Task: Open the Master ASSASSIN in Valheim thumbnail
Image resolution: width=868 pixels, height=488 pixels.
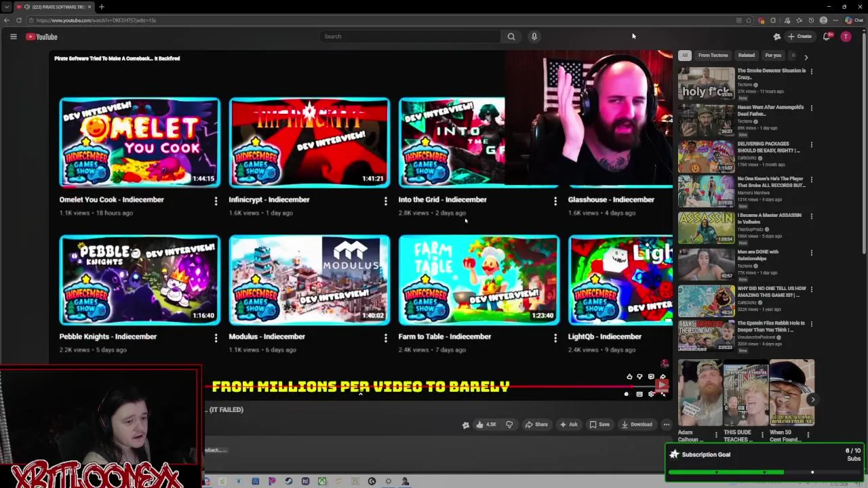Action: [706, 228]
